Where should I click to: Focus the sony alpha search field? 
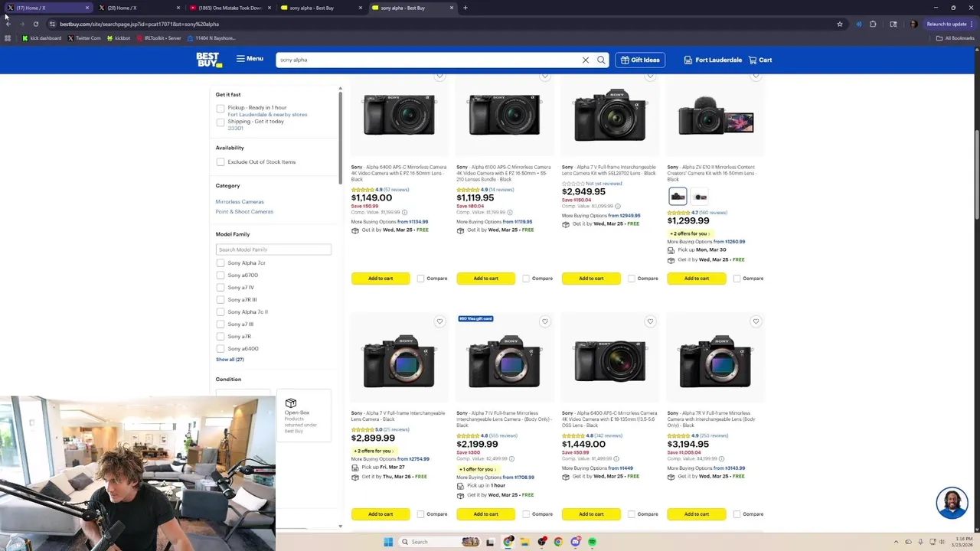click(x=429, y=60)
